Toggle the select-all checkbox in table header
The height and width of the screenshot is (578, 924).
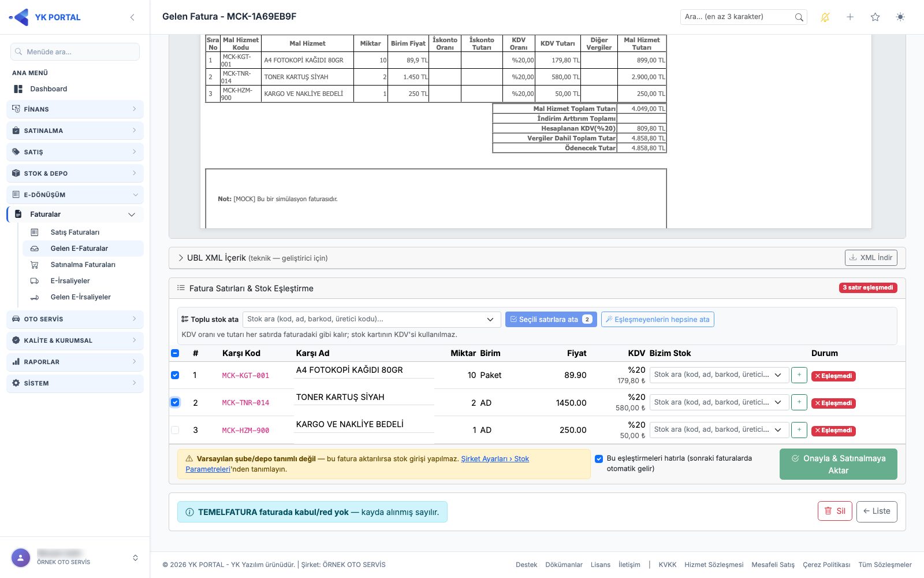175,353
